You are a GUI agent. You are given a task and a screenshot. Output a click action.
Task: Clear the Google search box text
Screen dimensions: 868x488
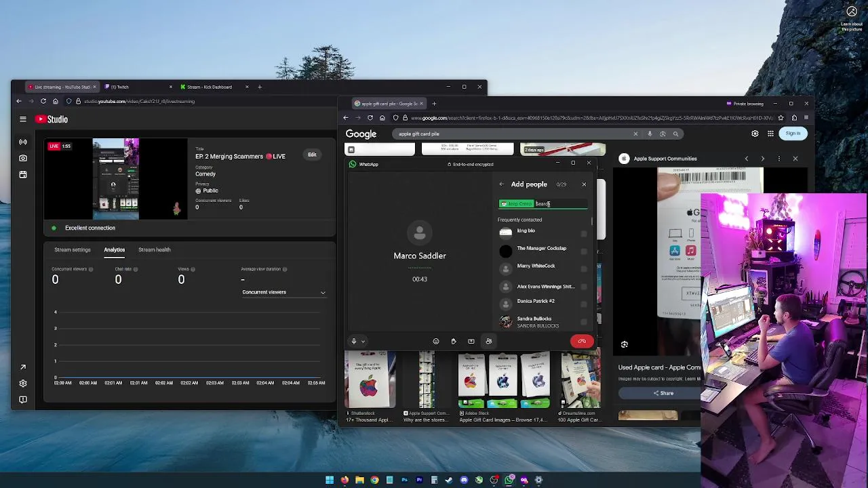pyautogui.click(x=635, y=134)
